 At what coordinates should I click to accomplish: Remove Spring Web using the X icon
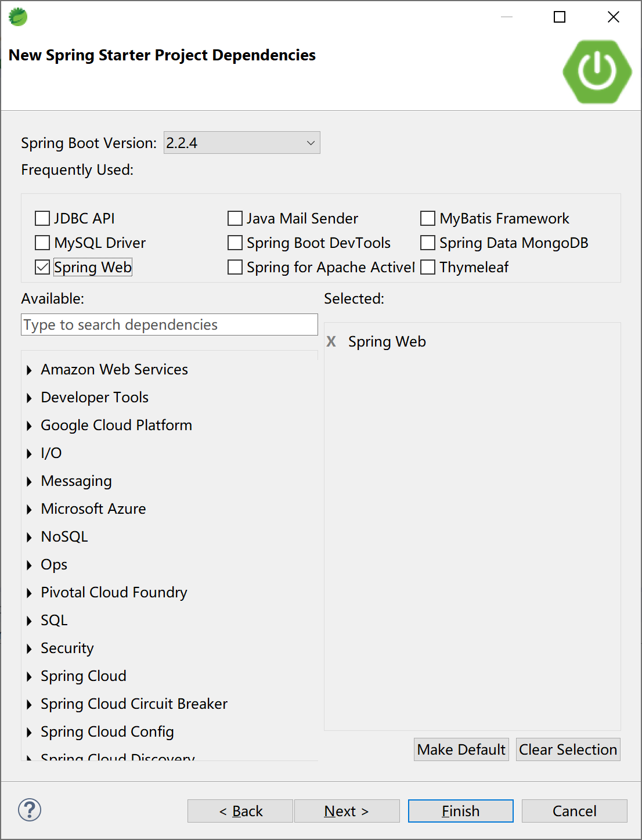[331, 341]
